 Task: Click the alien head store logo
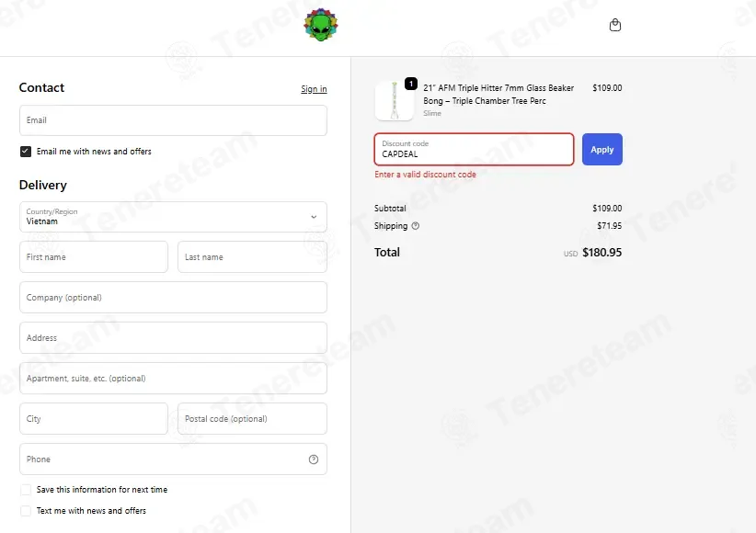click(x=321, y=25)
